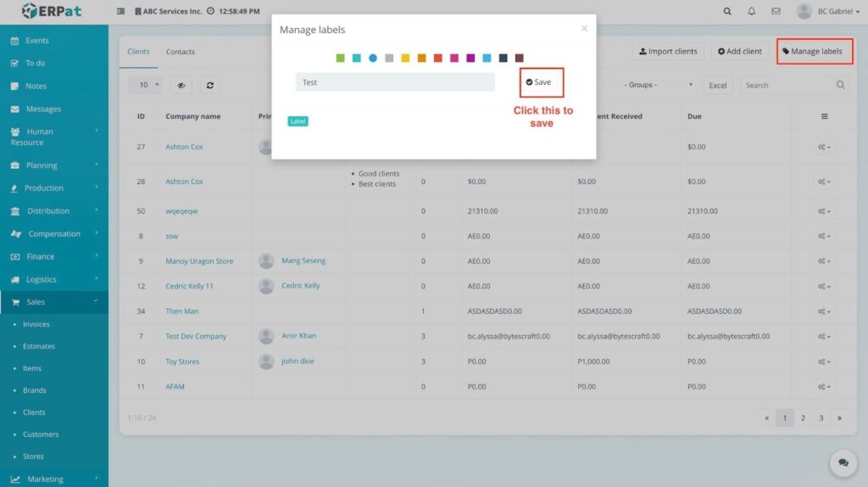The image size is (868, 487).
Task: Click the label name field containing Test
Action: click(395, 82)
